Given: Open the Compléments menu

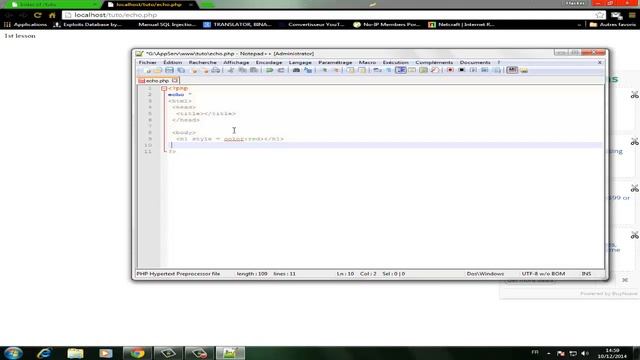Looking at the screenshot, I should 434,62.
